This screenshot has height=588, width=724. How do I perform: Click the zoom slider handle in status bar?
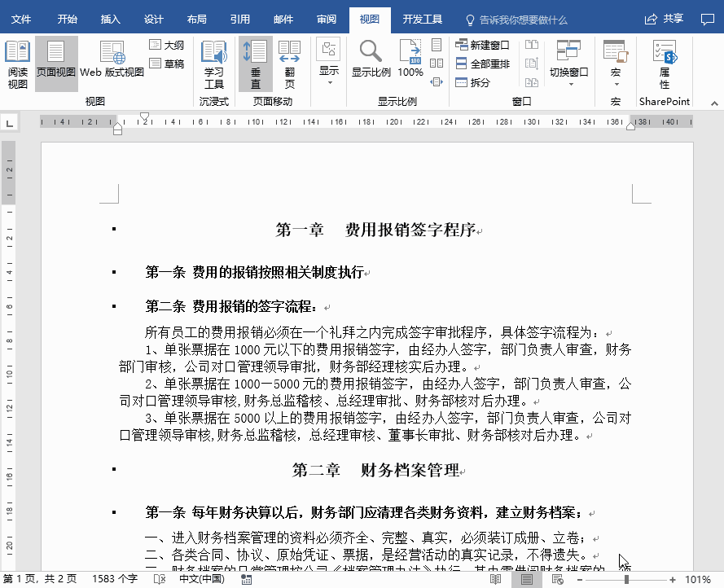[x=626, y=579]
